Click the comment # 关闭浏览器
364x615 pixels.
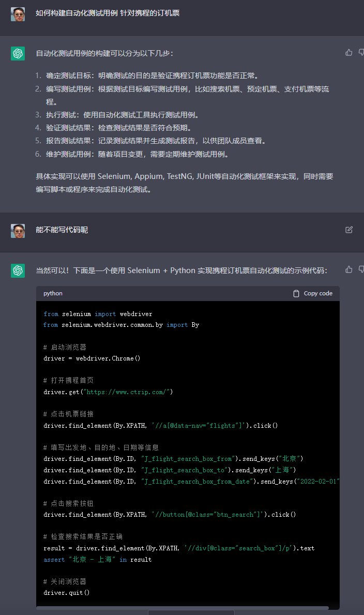pyautogui.click(x=65, y=582)
